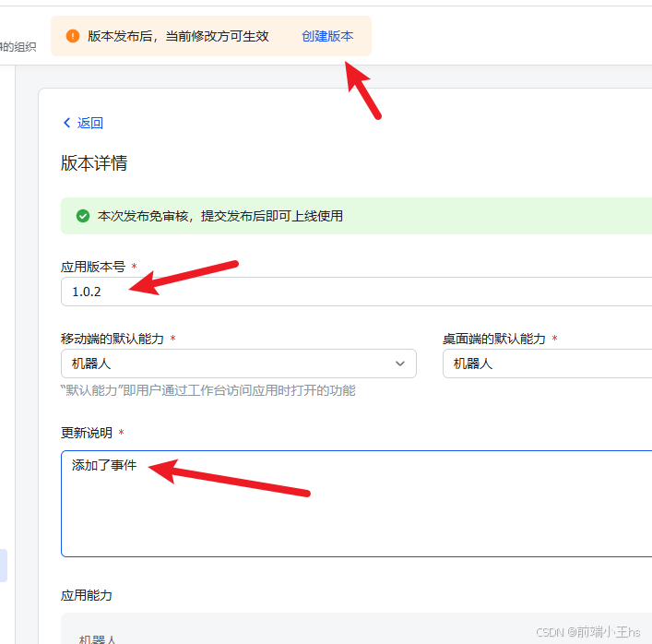
Task: Click the 版本发布后，当前修改方可生效 banner text
Action: click(178, 36)
